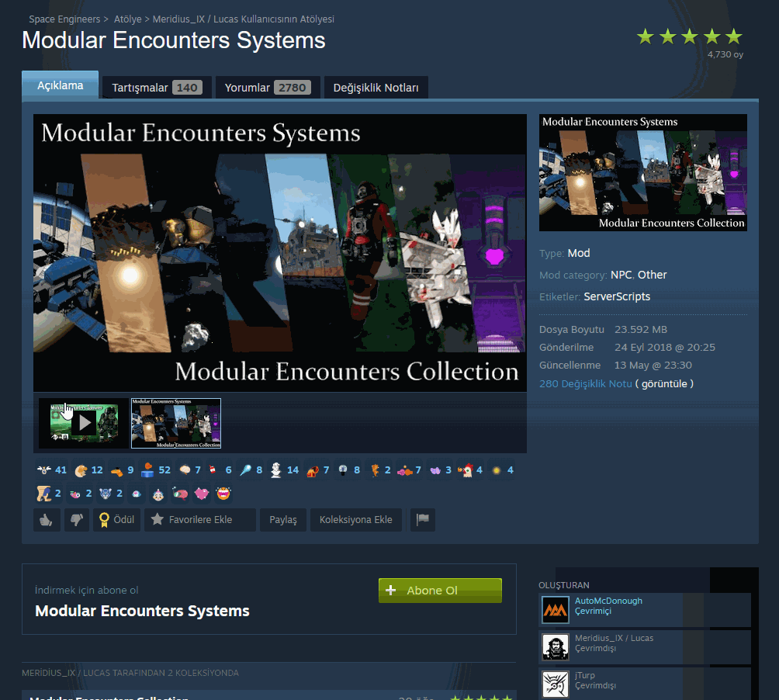Click the 24 Eyl 2018 @ 20:25 date

coord(665,347)
